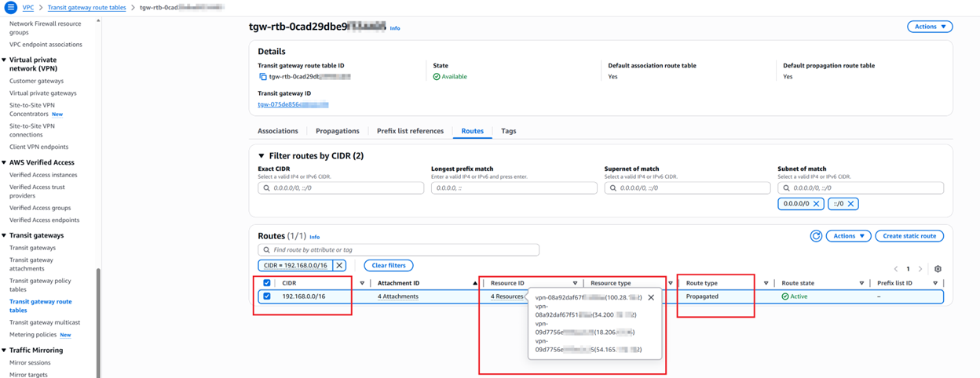Click the 4 Attachments cell
Image resolution: width=980 pixels, height=378 pixels.
coord(398,296)
